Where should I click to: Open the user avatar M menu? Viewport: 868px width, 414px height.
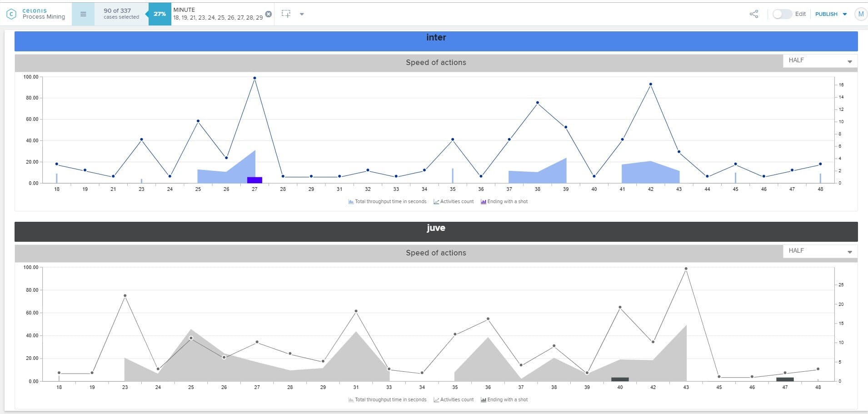click(x=860, y=14)
